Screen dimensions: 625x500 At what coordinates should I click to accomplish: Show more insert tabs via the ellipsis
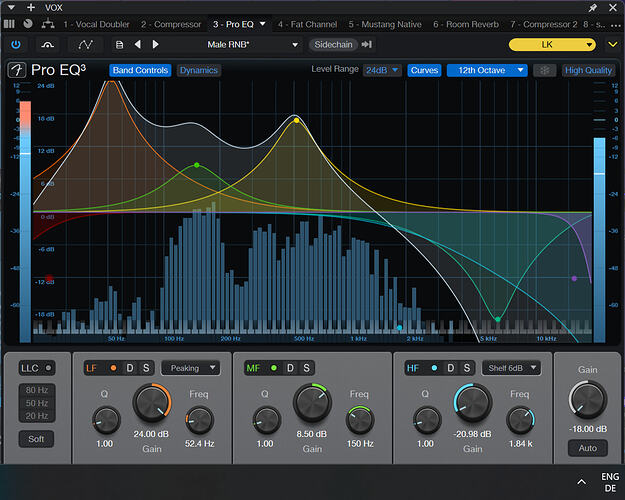[615, 26]
